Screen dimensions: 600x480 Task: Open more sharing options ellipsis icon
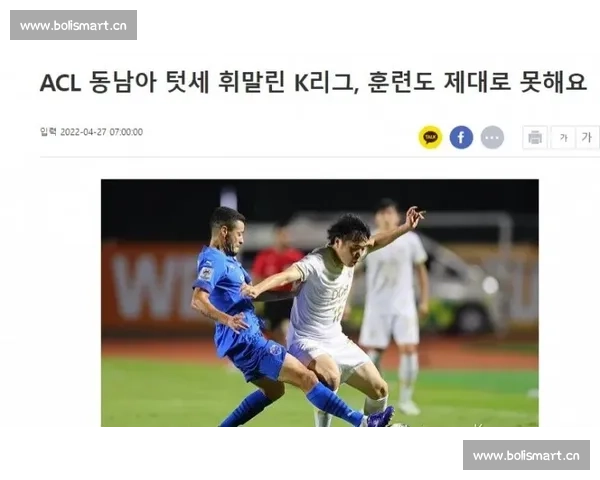[492, 137]
